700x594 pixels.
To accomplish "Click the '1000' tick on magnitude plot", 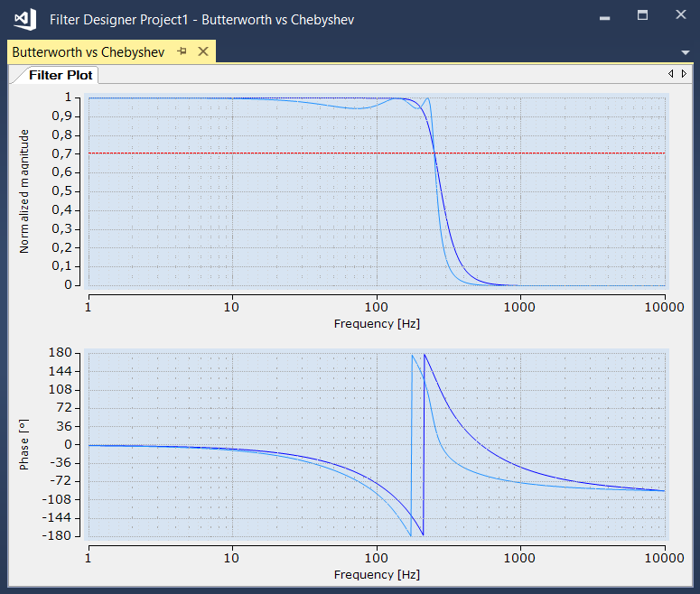I will pyautogui.click(x=519, y=307).
